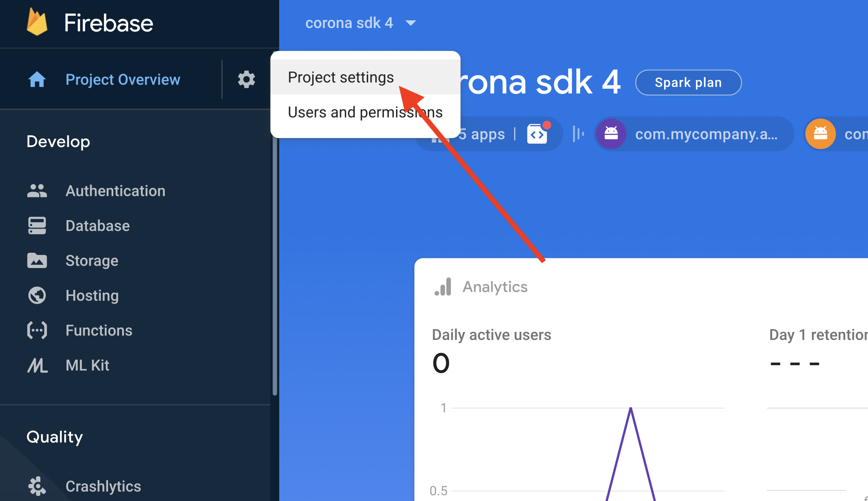Open ML Kit section
Screen dimensions: 868x501
(87, 365)
